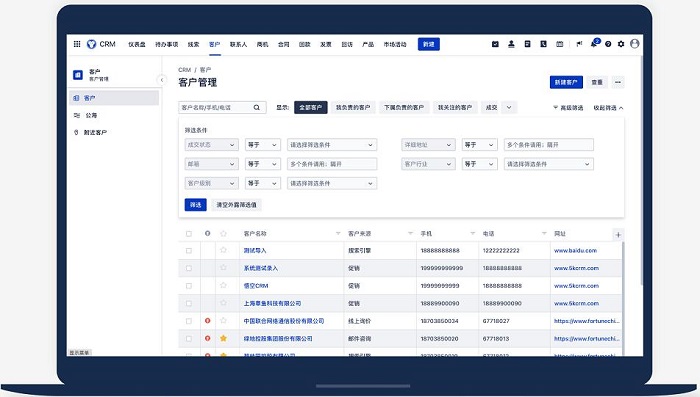This screenshot has width=700, height=397.
Task: Go to 市场活动 in top navigation
Action: click(x=395, y=44)
